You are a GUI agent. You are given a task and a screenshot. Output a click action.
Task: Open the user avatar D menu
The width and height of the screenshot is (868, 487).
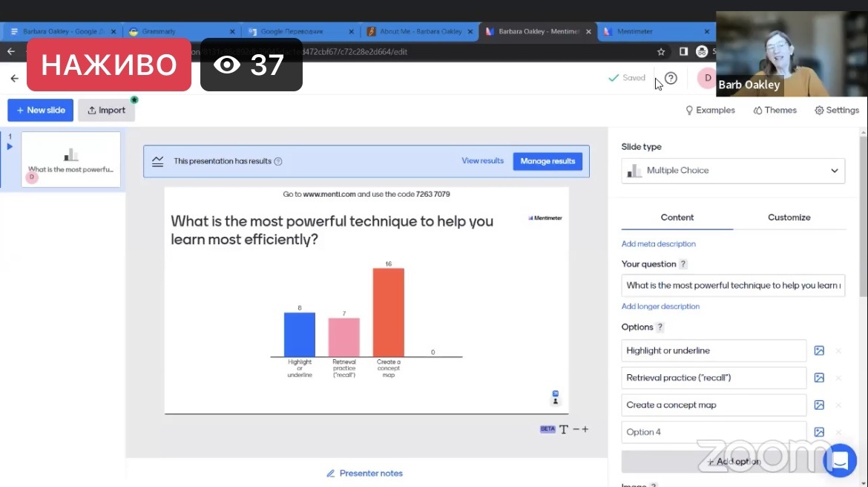pyautogui.click(x=708, y=78)
